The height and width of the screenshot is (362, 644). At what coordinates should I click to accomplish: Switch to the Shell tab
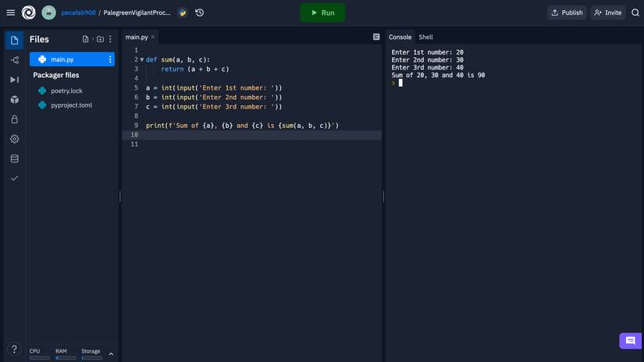[x=425, y=37]
